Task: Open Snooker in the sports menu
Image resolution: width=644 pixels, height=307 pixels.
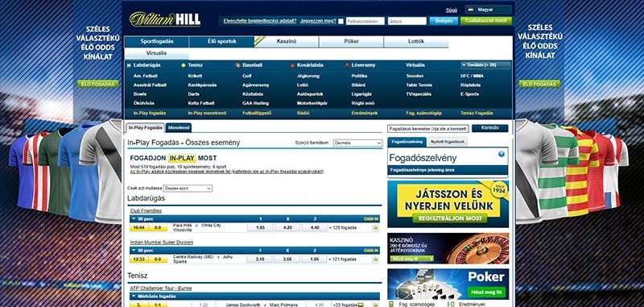Action: (x=415, y=76)
